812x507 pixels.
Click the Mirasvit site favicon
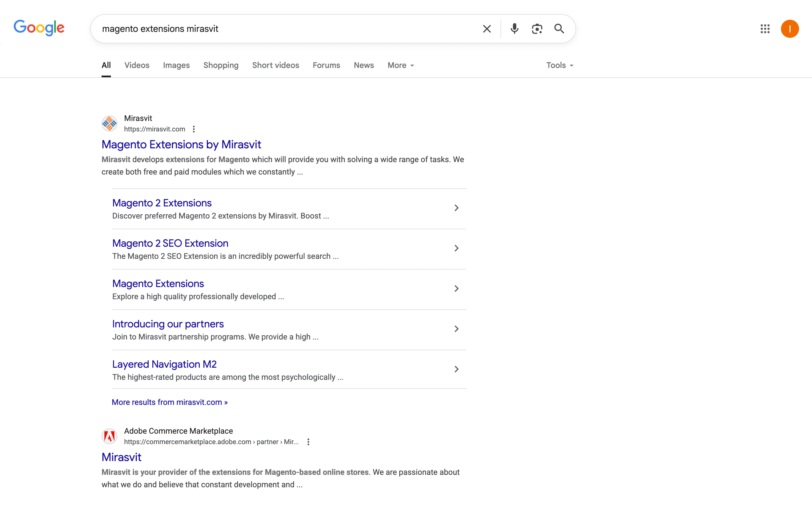(x=109, y=124)
